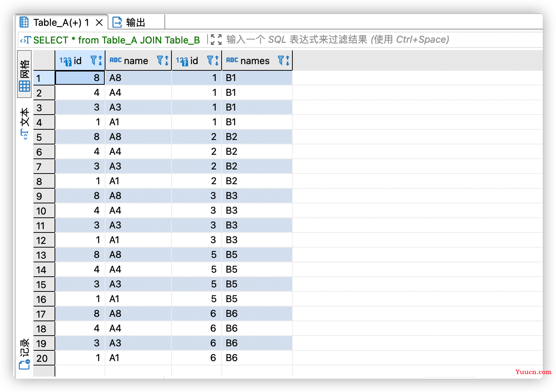
Task: Click the ABC type icon of name column
Action: (115, 60)
